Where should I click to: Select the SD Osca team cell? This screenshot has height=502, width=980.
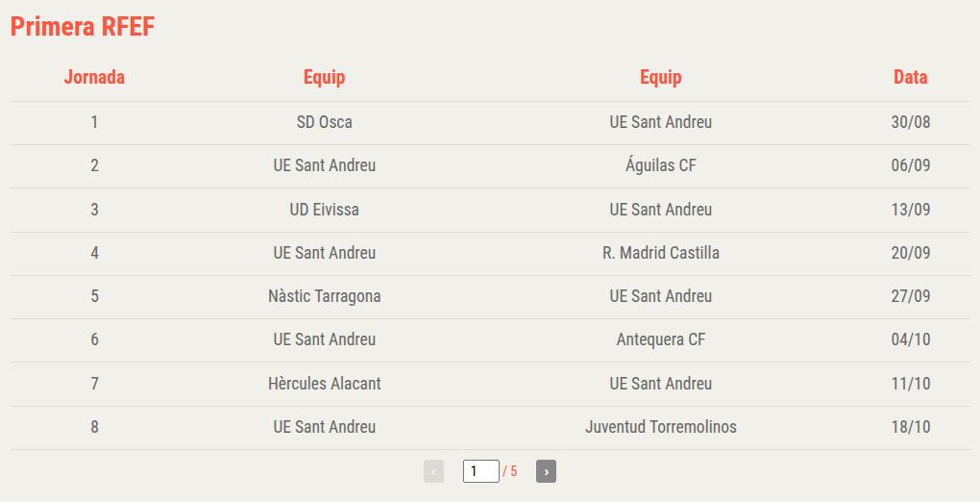[325, 121]
